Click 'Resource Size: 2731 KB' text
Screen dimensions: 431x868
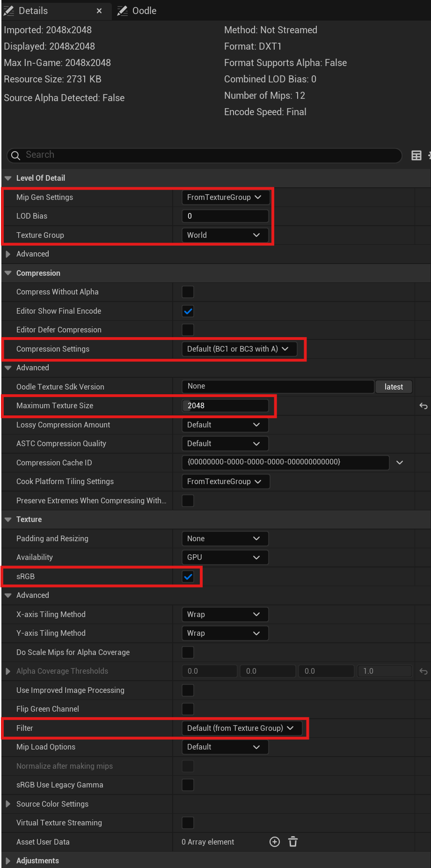click(x=52, y=79)
